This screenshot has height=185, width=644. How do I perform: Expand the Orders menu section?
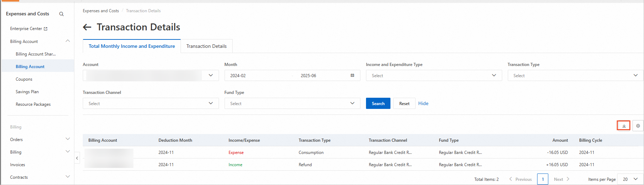(x=68, y=139)
